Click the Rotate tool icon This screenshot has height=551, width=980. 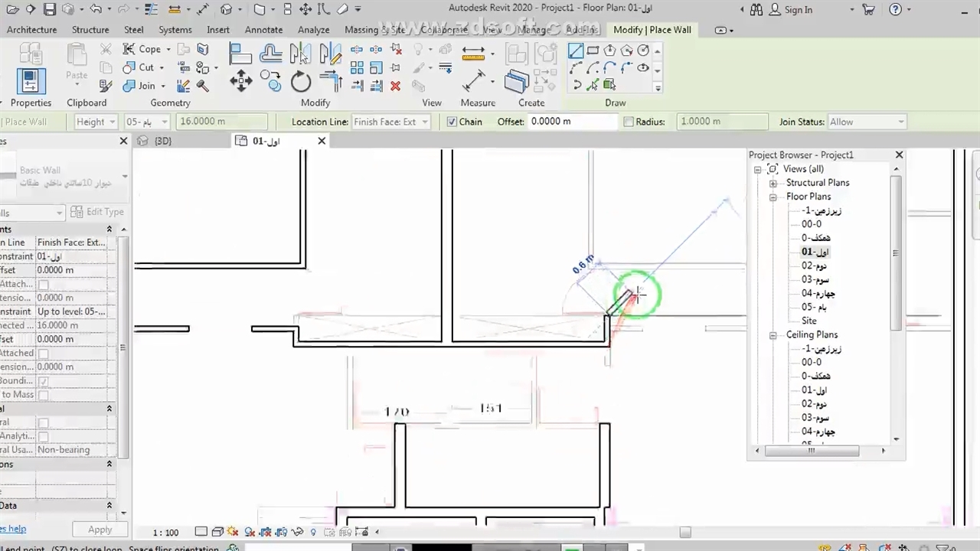click(x=301, y=82)
